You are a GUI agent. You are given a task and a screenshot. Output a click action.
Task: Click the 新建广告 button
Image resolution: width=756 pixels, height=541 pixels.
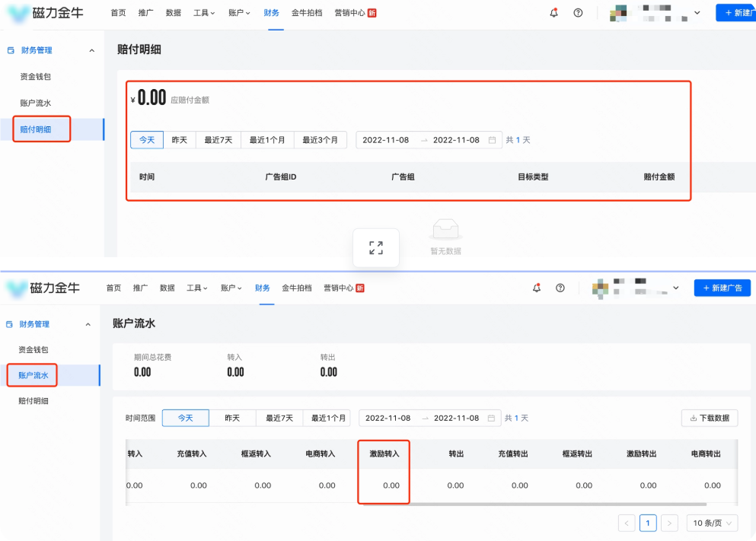click(x=722, y=288)
